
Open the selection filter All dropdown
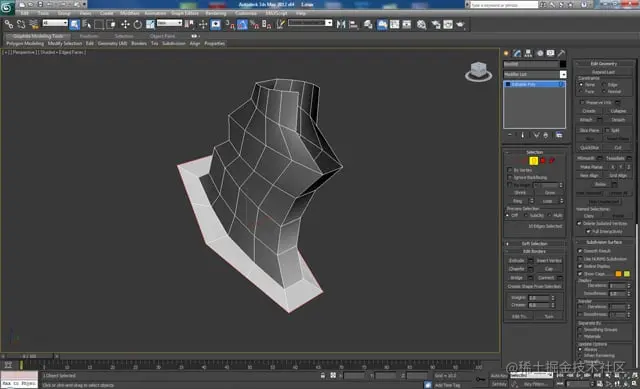tap(55, 23)
